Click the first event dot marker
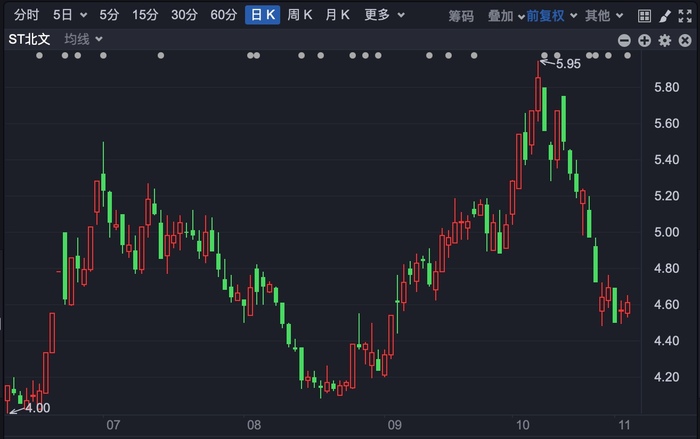 pyautogui.click(x=39, y=55)
